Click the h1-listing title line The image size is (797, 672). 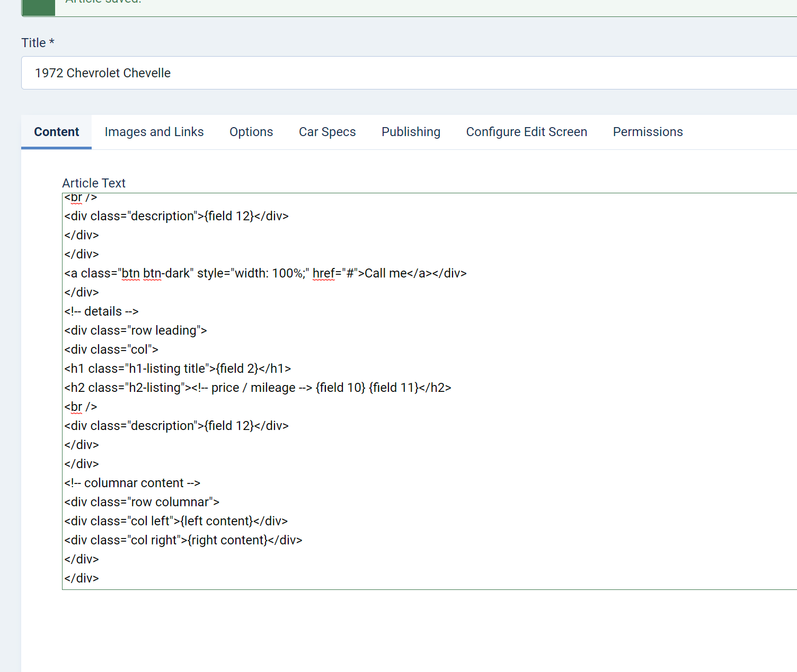(178, 369)
